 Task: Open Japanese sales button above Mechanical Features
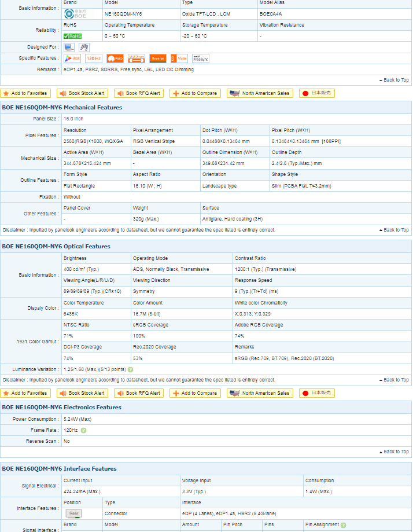point(317,93)
